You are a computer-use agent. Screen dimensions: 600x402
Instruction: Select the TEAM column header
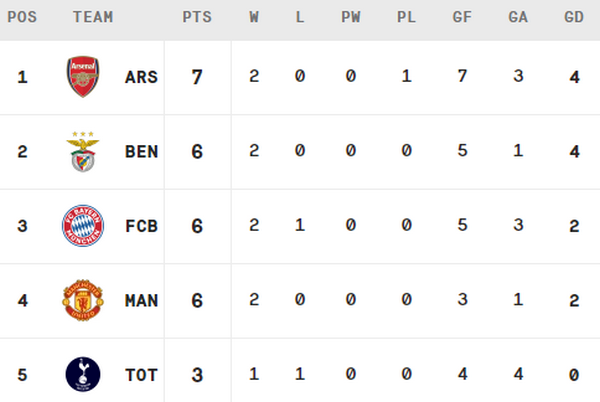pyautogui.click(x=93, y=18)
